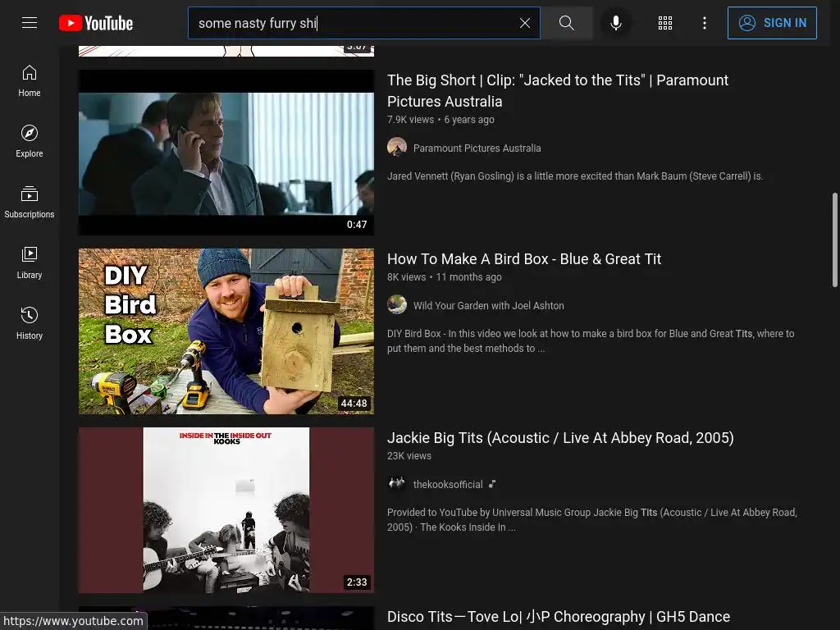Click the music note badge by thekooksofficial
Image resolution: width=840 pixels, height=630 pixels.
(492, 484)
